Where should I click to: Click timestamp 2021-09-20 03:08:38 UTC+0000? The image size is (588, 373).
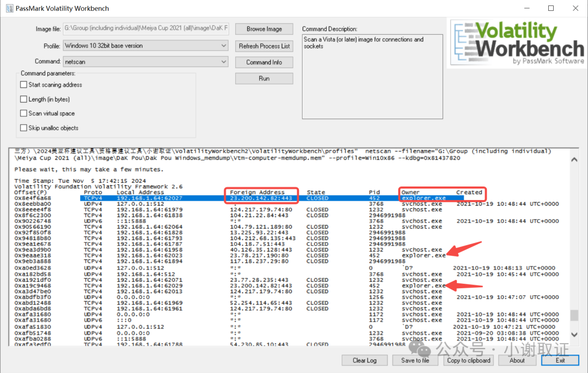tap(508, 333)
